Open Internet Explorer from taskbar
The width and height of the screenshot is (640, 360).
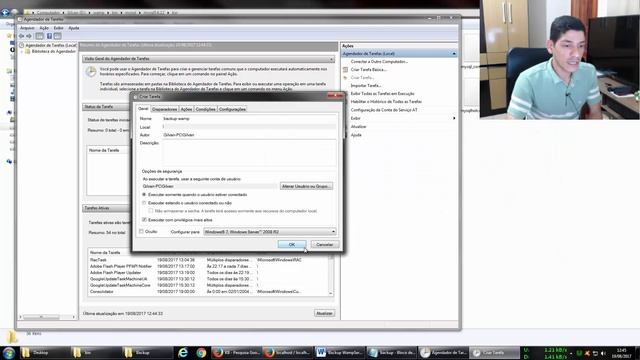click(182, 353)
